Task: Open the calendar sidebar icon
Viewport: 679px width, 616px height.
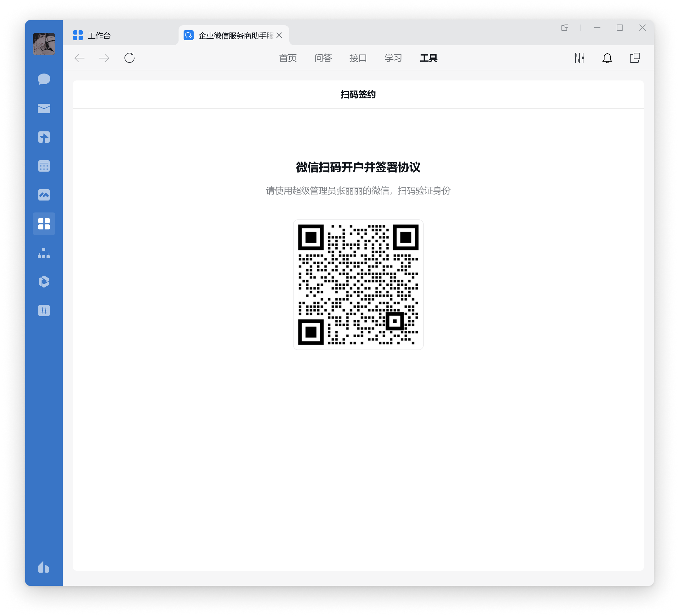Action: [x=44, y=166]
